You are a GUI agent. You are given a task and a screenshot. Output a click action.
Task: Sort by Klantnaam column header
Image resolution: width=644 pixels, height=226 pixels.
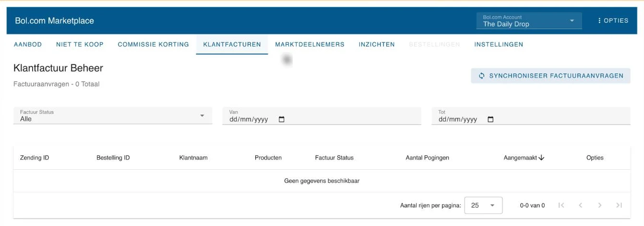(193, 158)
